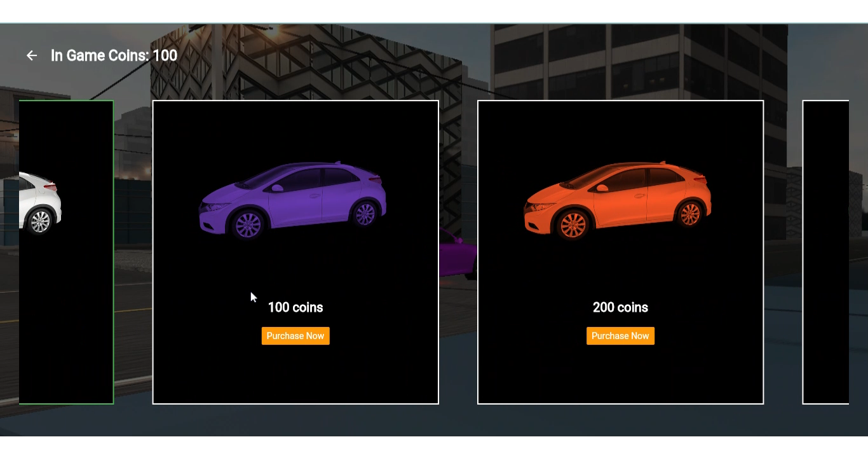
Task: Purchase the orange car for 200 coins
Action: click(x=620, y=336)
